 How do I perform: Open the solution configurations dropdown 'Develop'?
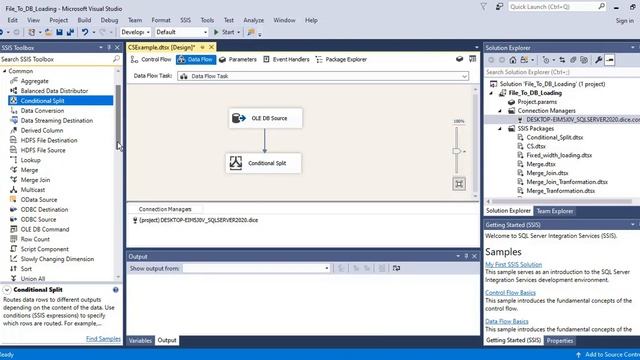click(136, 32)
